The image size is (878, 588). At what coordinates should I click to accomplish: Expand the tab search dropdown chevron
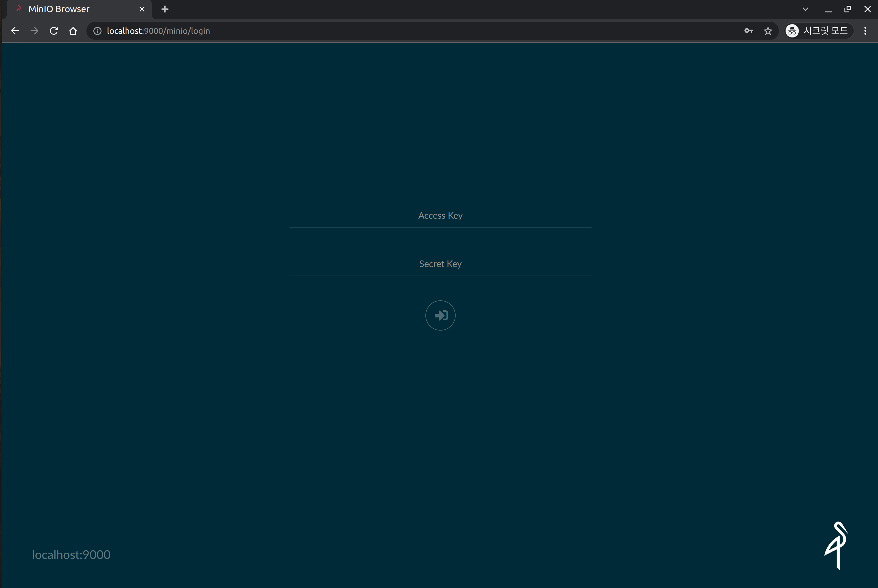[805, 9]
